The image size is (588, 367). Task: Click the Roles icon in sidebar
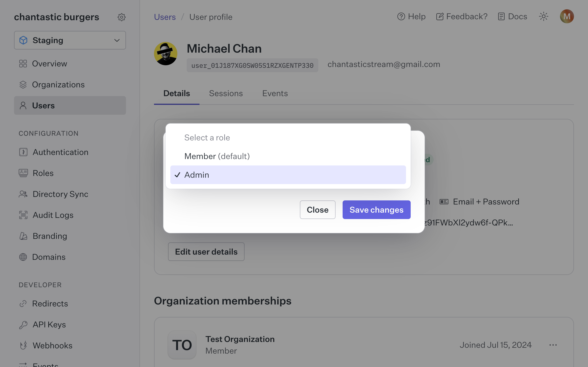pos(23,172)
